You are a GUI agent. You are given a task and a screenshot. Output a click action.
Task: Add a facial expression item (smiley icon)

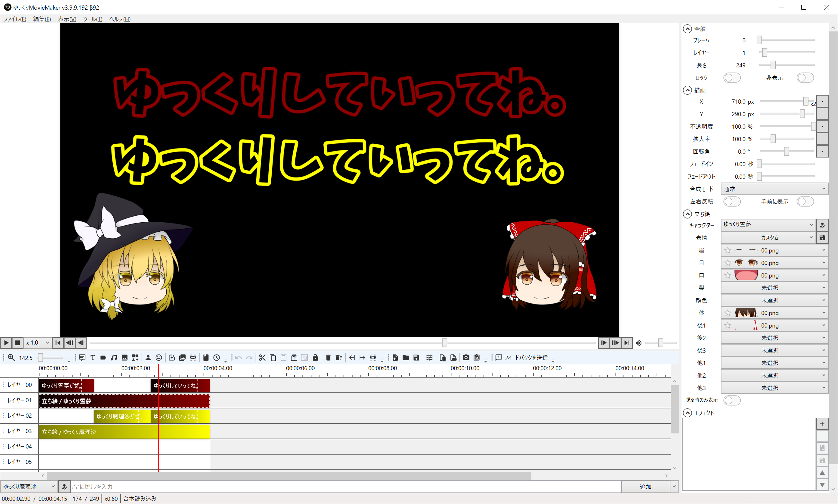[x=159, y=358]
